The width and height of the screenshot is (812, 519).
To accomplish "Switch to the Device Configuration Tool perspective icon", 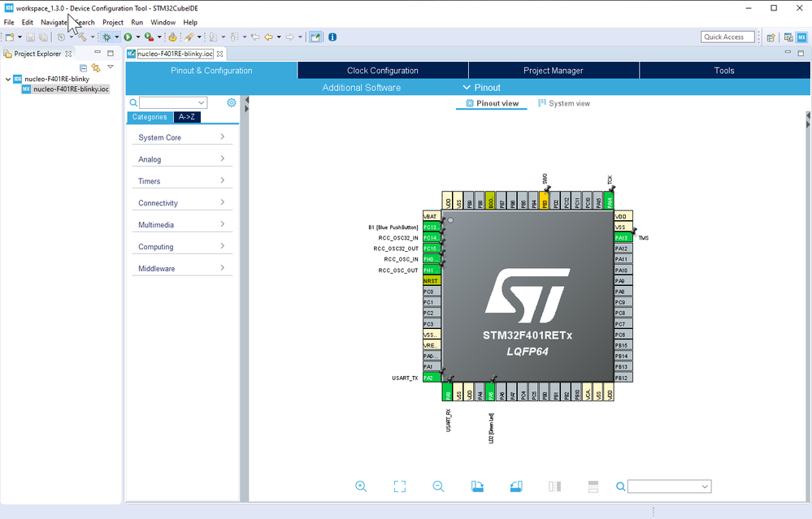I will click(x=801, y=37).
